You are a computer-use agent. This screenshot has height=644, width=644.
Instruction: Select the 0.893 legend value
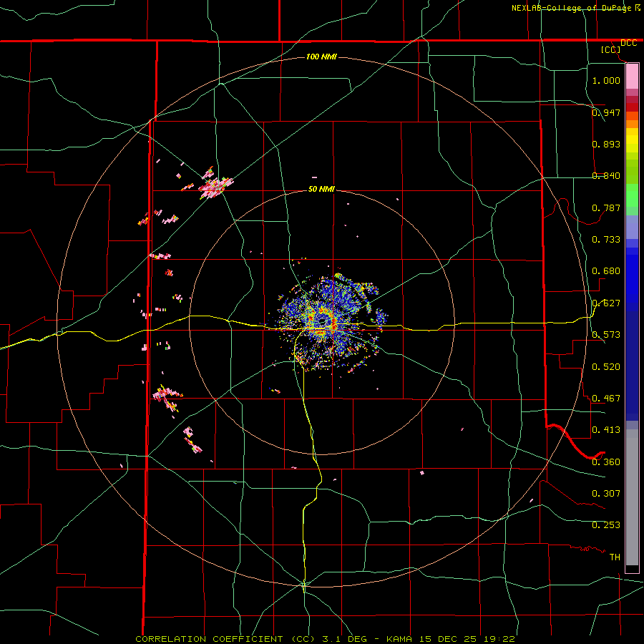click(606, 144)
